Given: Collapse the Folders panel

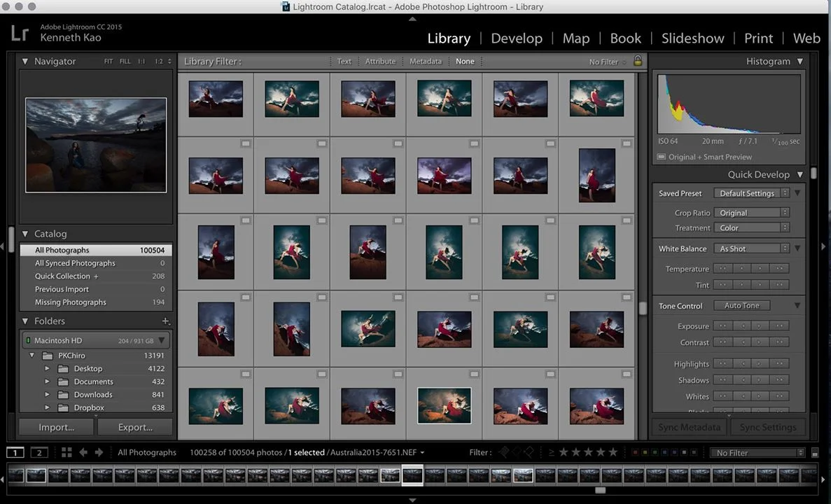Looking at the screenshot, I should click(x=25, y=321).
